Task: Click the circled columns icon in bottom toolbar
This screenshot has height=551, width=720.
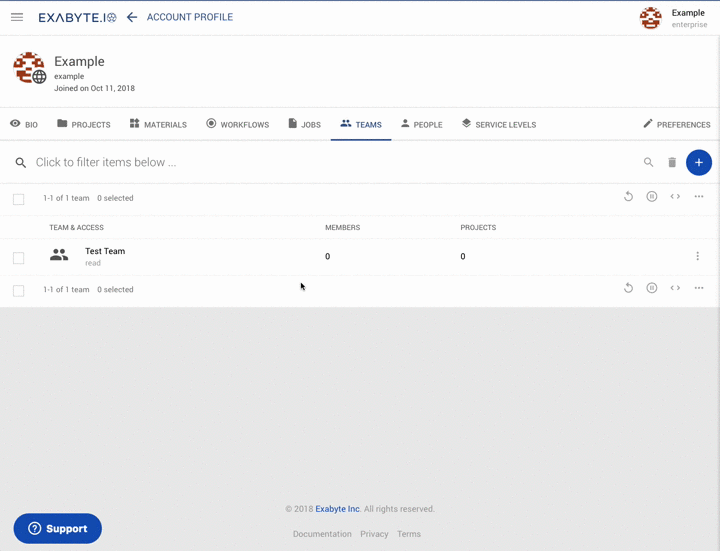Action: 652,288
